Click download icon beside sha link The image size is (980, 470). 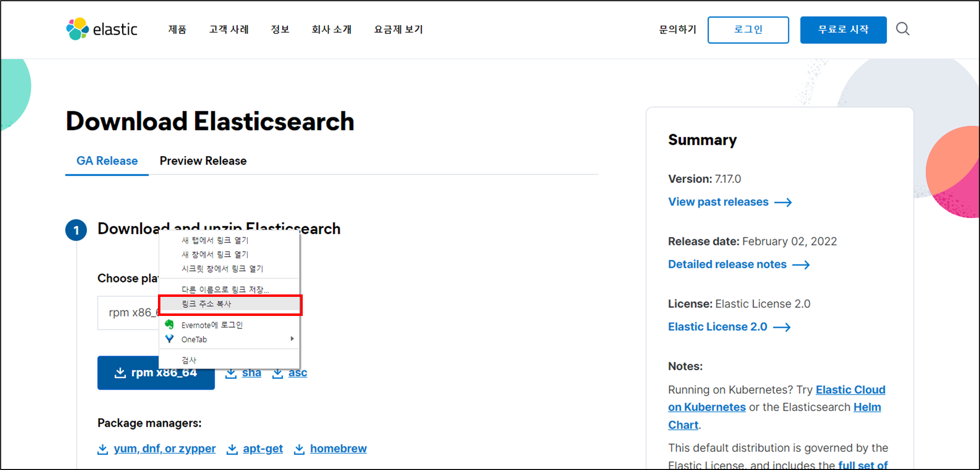click(231, 373)
